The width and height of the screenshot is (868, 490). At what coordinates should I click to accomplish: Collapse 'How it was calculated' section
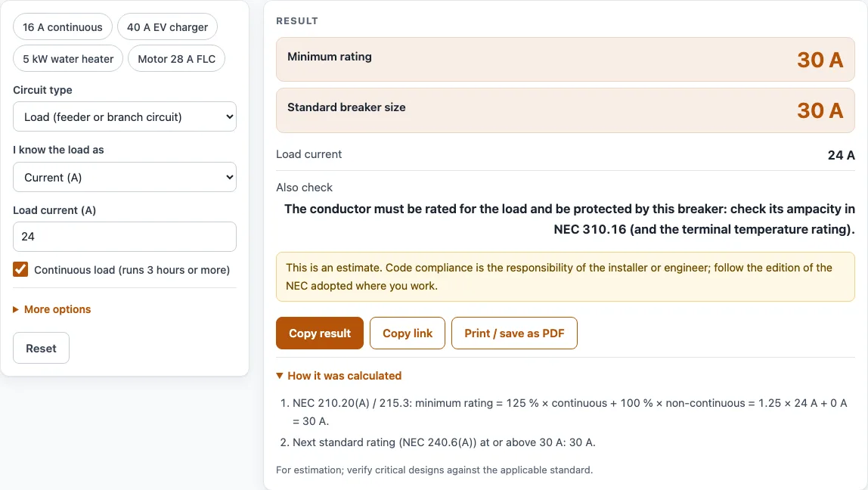pyautogui.click(x=339, y=376)
